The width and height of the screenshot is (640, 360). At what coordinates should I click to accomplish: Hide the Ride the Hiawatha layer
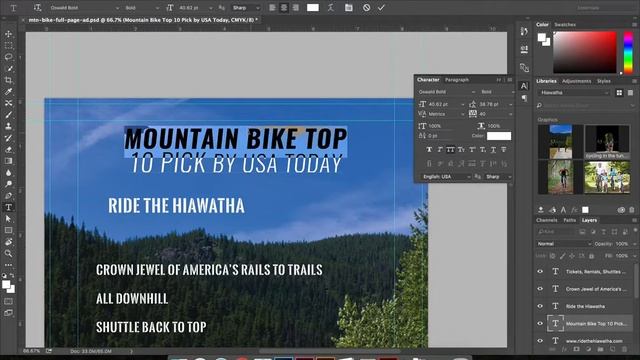click(x=540, y=306)
